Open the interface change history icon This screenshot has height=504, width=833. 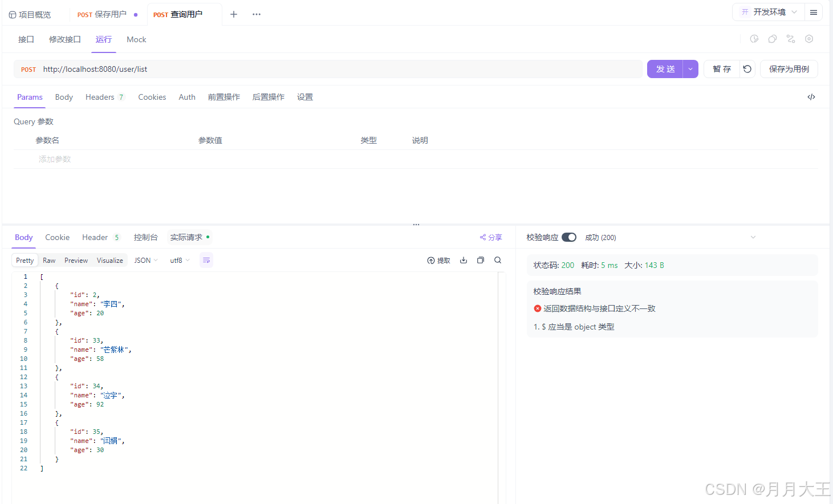[x=754, y=38]
